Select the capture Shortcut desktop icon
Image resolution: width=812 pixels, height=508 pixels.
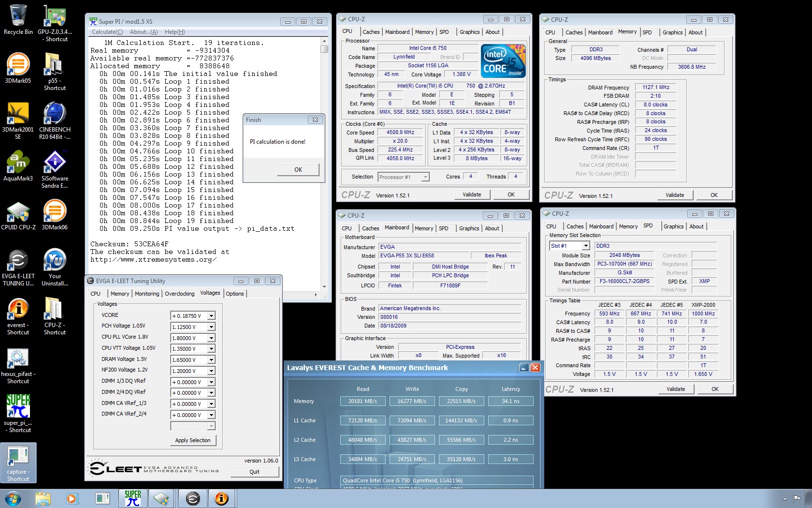18,463
